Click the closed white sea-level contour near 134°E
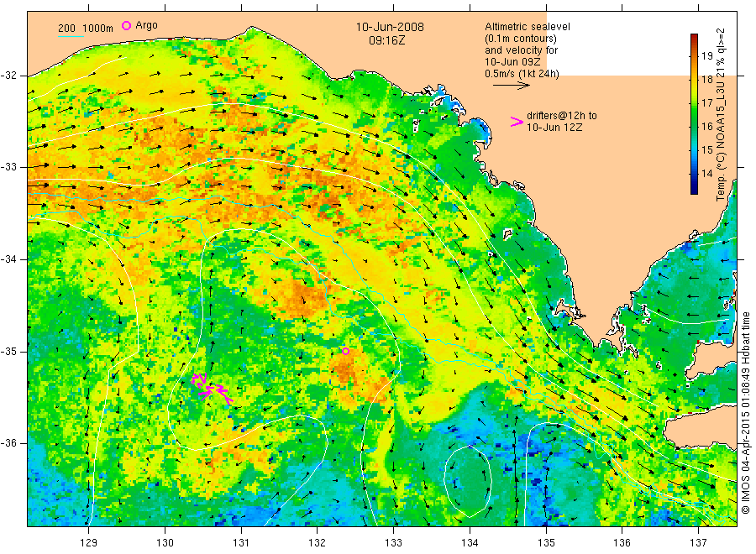 pyautogui.click(x=468, y=482)
